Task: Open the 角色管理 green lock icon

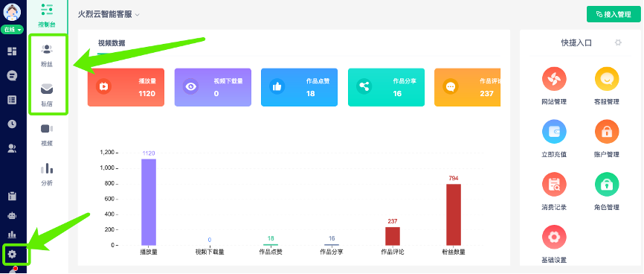Action: tap(607, 185)
